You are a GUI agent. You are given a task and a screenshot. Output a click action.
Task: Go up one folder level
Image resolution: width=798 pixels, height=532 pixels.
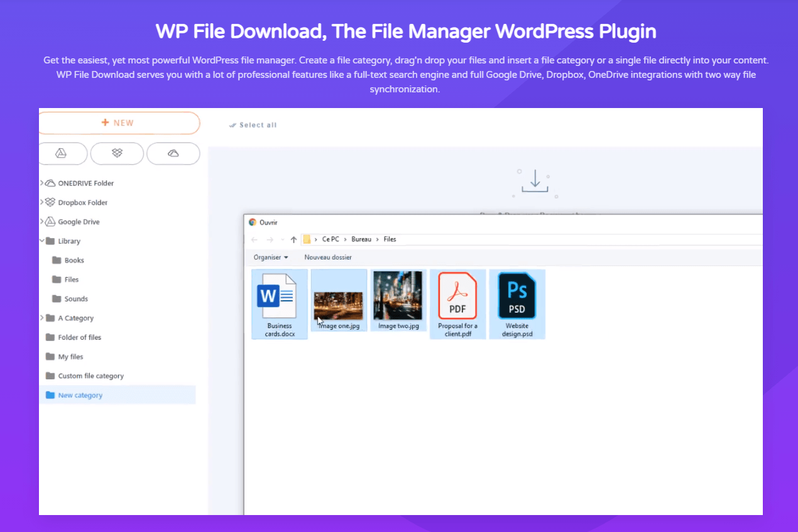(293, 239)
